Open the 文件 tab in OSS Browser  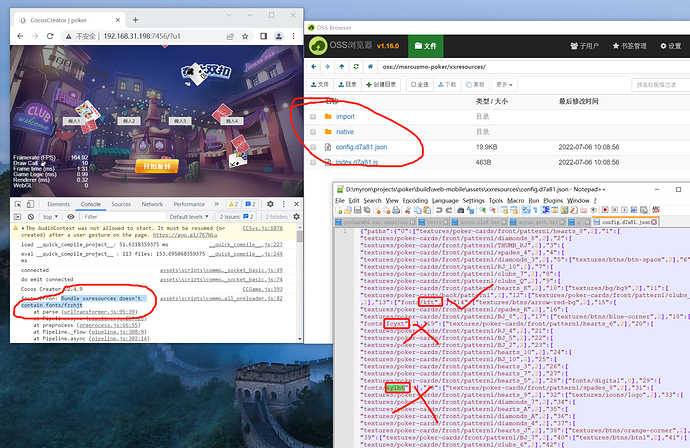[x=426, y=46]
